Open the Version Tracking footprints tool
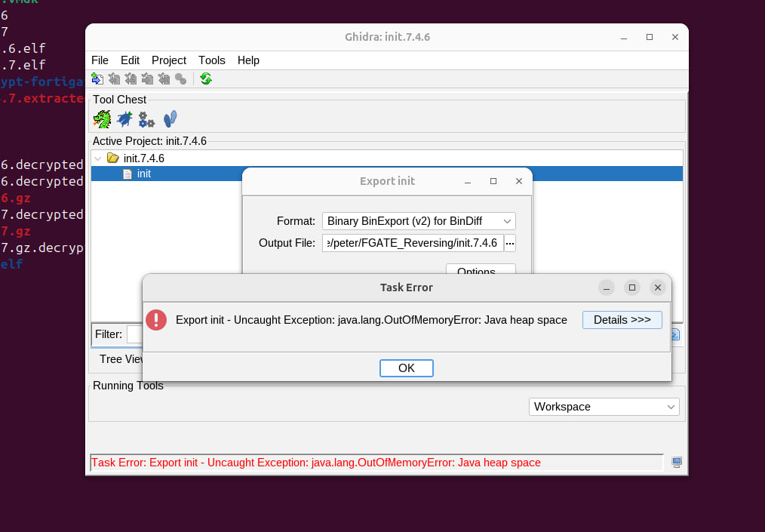Image resolution: width=765 pixels, height=532 pixels. point(170,118)
